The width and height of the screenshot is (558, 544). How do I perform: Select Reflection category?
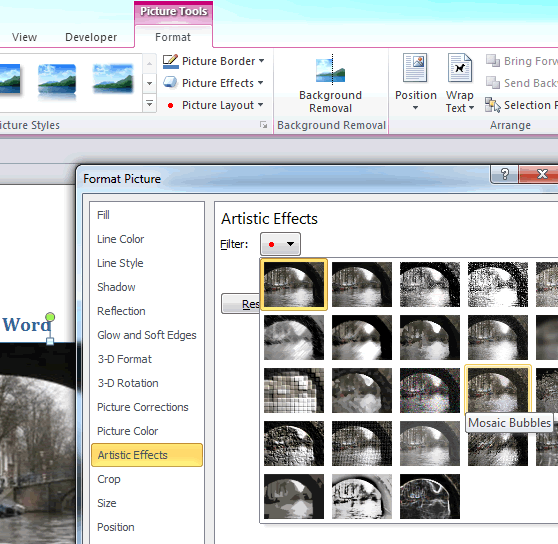coord(147,311)
